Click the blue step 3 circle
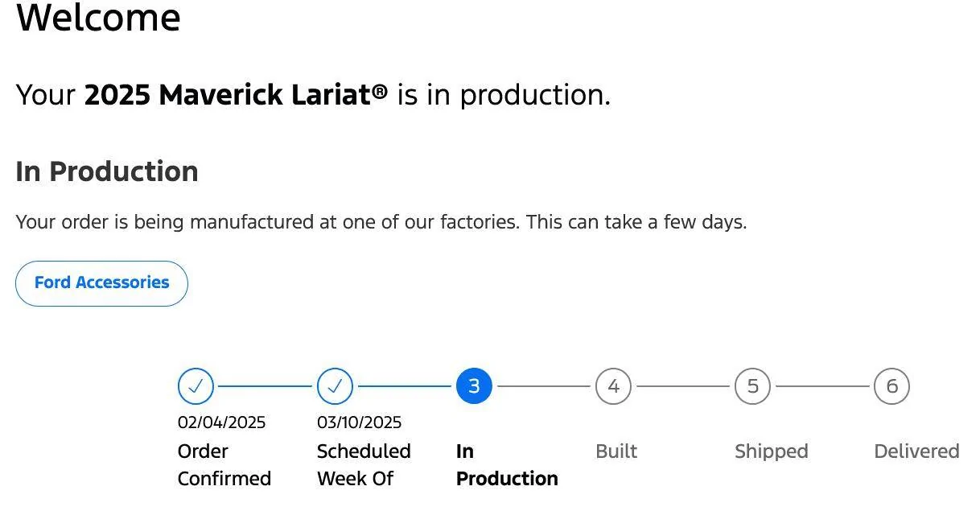 coord(474,386)
